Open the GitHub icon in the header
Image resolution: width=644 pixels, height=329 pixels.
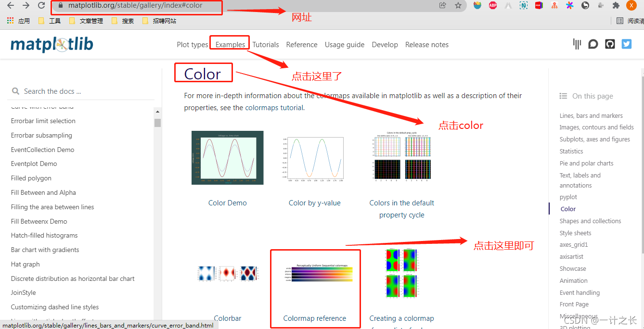(610, 44)
